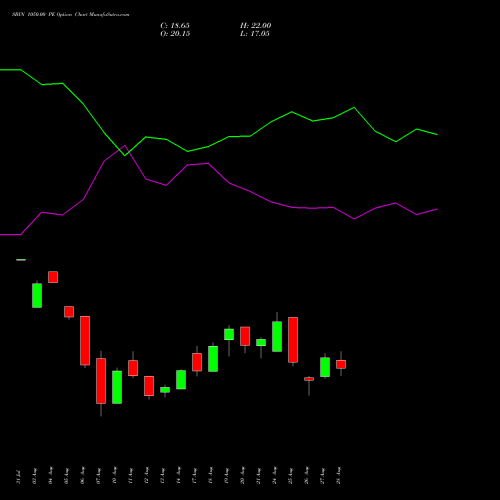This screenshot has width=500, height=500.
Task: Click the red candlestick for 04 Aug
Action: (53, 277)
